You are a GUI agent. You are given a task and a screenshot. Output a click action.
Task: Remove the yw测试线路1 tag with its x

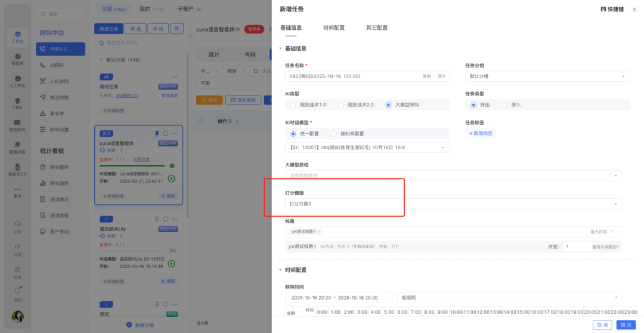(x=319, y=232)
